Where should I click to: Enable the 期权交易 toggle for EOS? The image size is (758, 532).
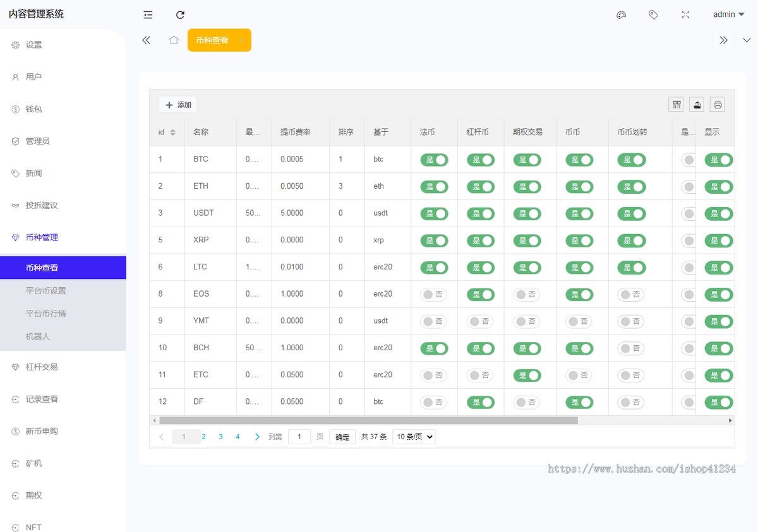(527, 294)
